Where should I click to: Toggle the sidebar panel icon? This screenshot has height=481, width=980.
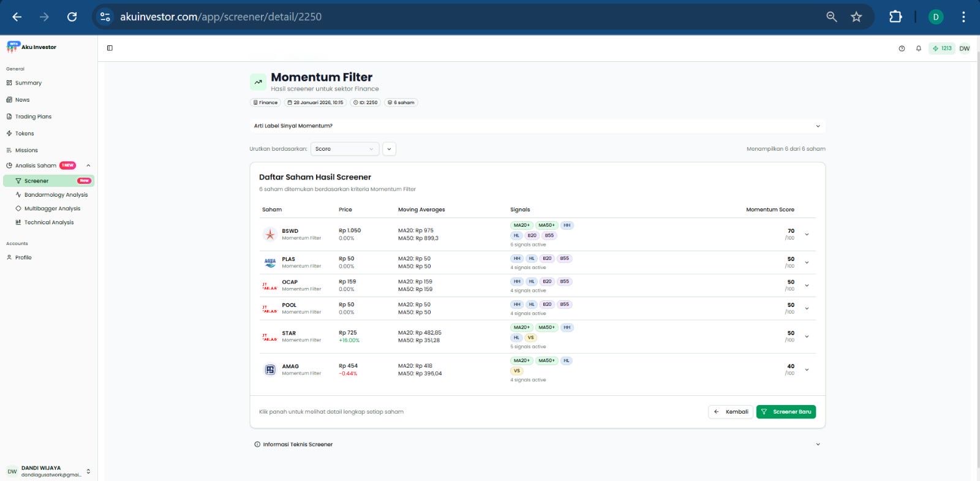coord(110,48)
